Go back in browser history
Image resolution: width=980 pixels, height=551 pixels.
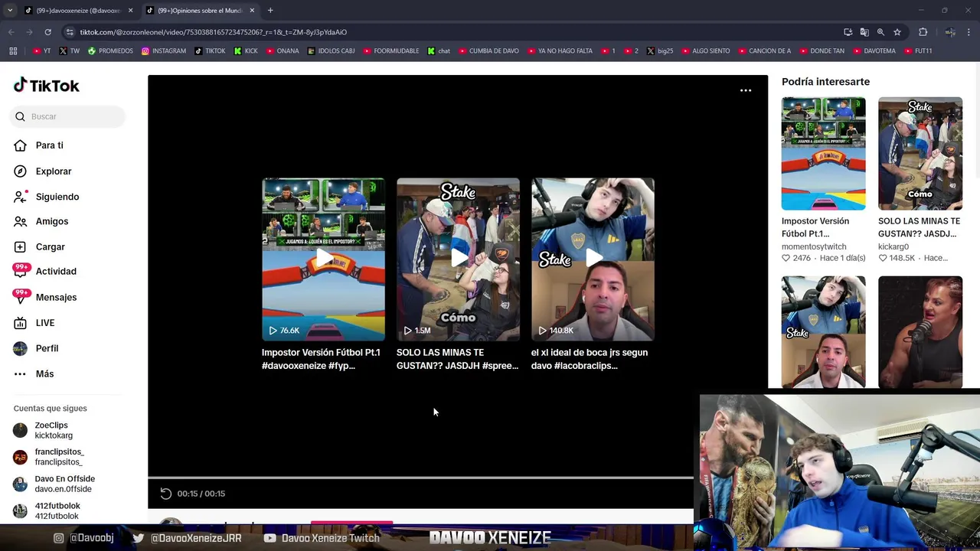pos(11,32)
